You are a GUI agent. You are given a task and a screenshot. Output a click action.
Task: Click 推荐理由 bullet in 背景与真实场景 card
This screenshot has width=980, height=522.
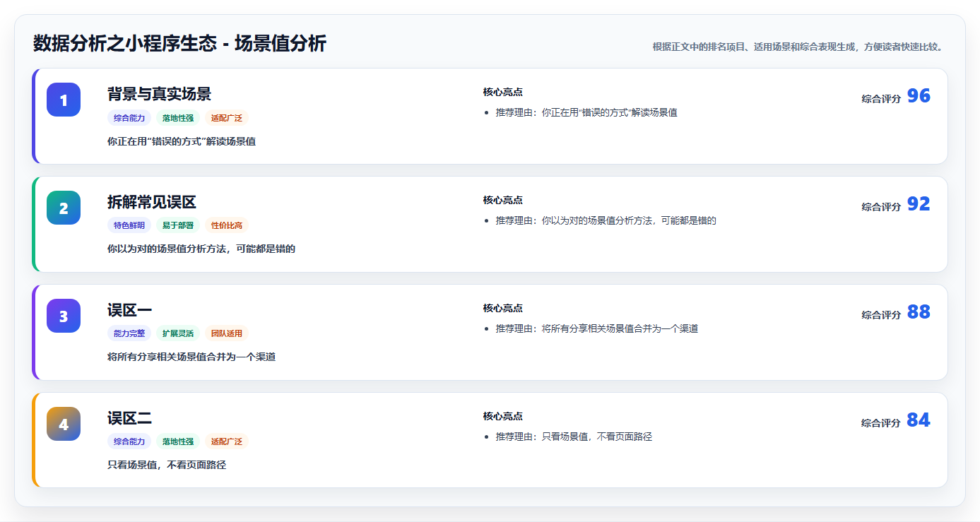point(586,112)
